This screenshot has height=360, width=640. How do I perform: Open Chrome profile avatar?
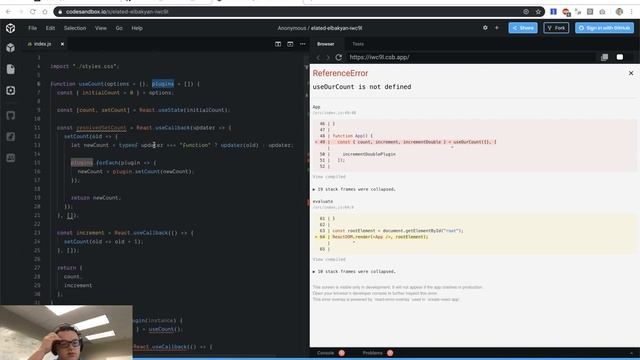point(619,11)
